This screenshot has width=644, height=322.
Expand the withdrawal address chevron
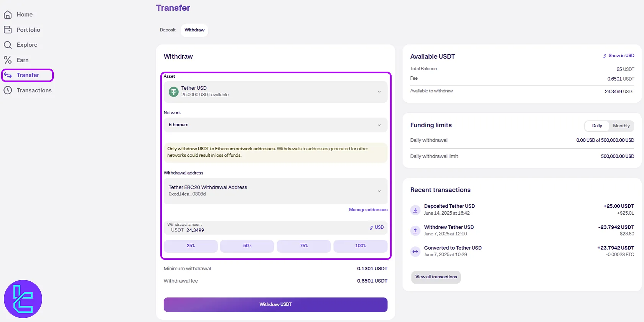[379, 191]
